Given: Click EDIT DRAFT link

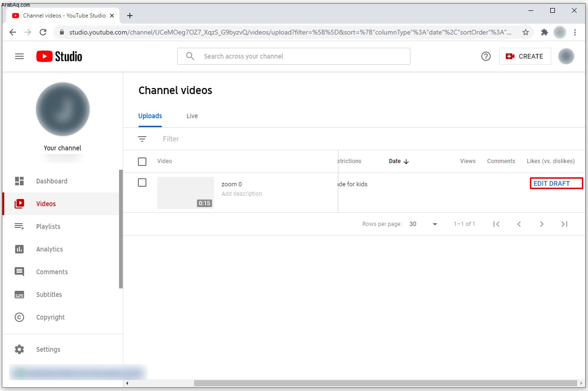Looking at the screenshot, I should (552, 183).
